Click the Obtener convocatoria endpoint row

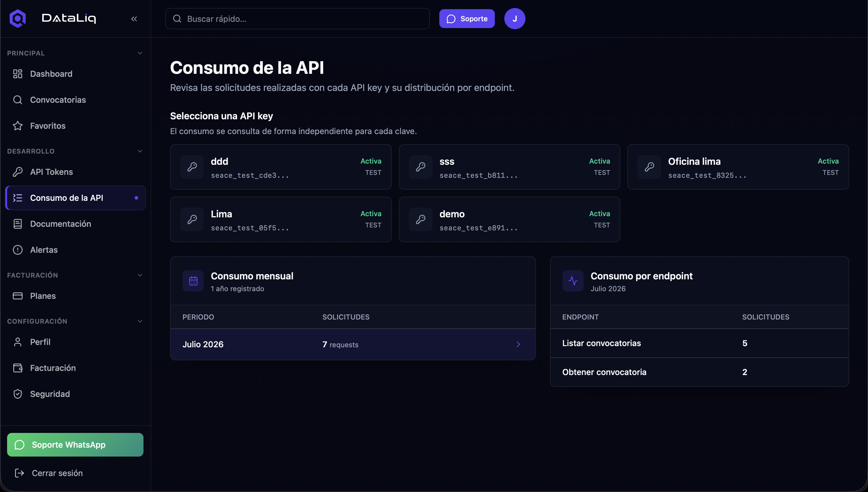699,372
